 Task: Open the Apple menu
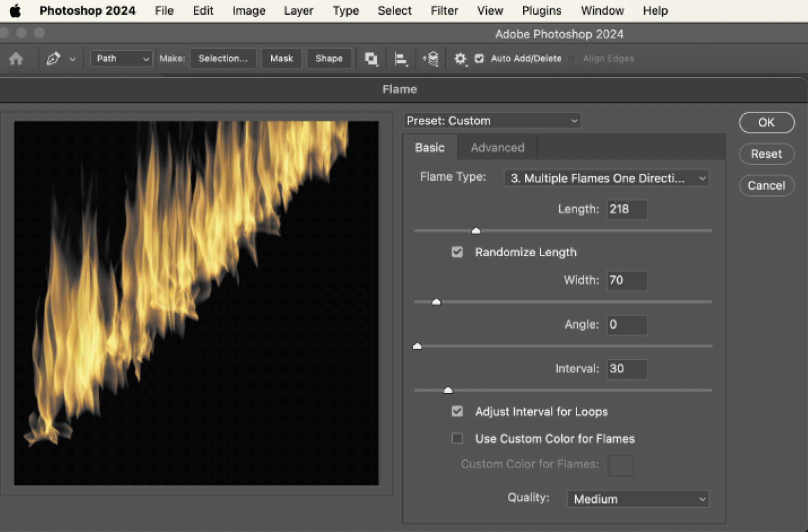(x=15, y=10)
